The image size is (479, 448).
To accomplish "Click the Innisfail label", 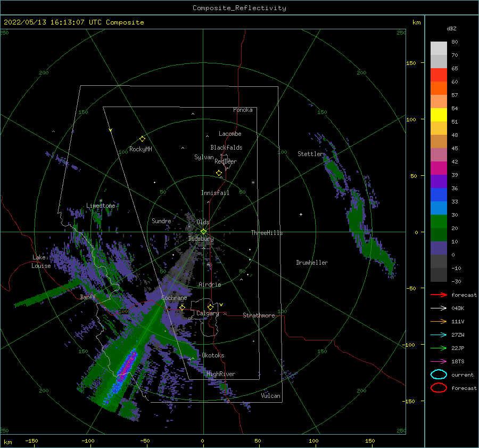I will click(215, 193).
